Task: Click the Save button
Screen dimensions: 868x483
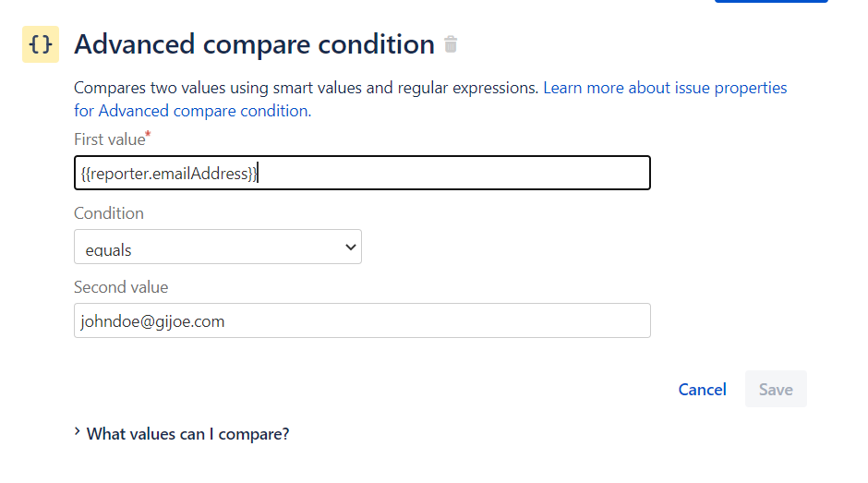Action: tap(776, 390)
